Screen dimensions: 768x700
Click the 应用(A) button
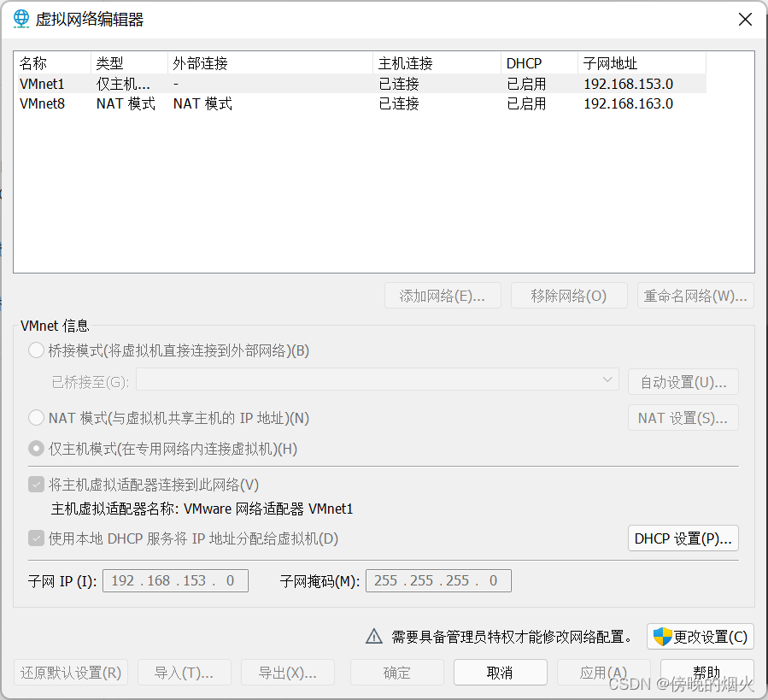click(603, 672)
